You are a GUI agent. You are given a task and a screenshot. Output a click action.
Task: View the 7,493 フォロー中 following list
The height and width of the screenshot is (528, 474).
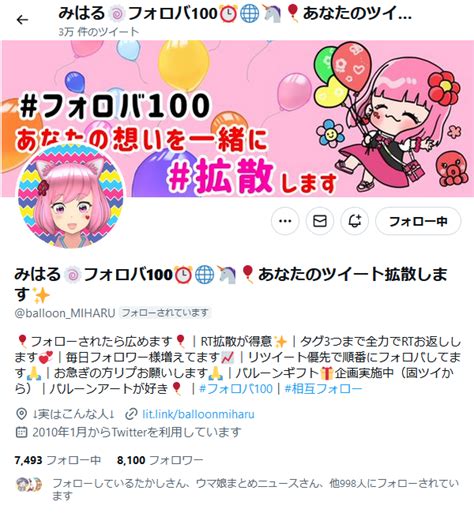click(x=58, y=460)
